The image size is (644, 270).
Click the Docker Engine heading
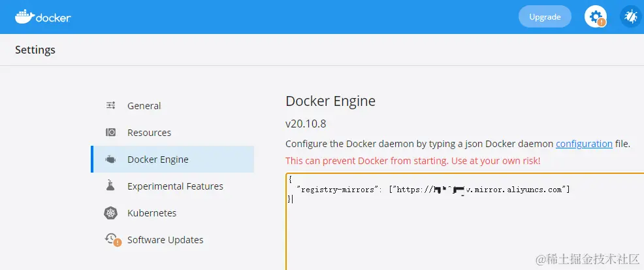click(x=330, y=101)
